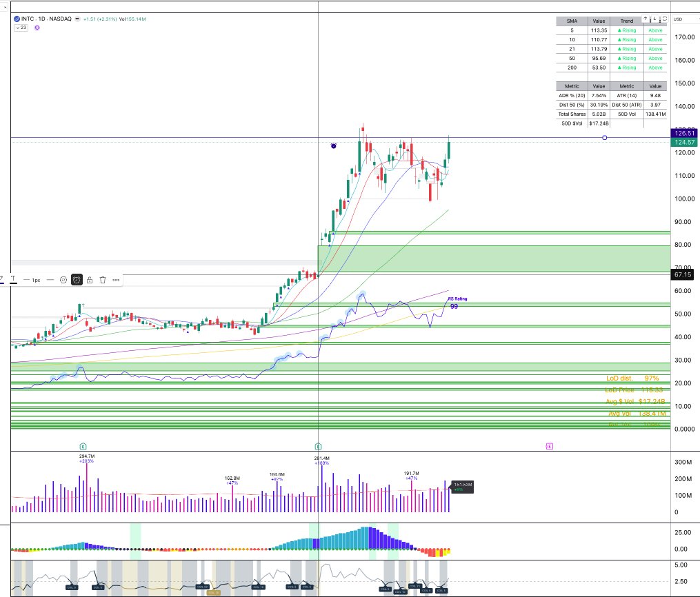Click the 67.15 price label on axis
Image resolution: width=700 pixels, height=597 pixels.
point(682,274)
